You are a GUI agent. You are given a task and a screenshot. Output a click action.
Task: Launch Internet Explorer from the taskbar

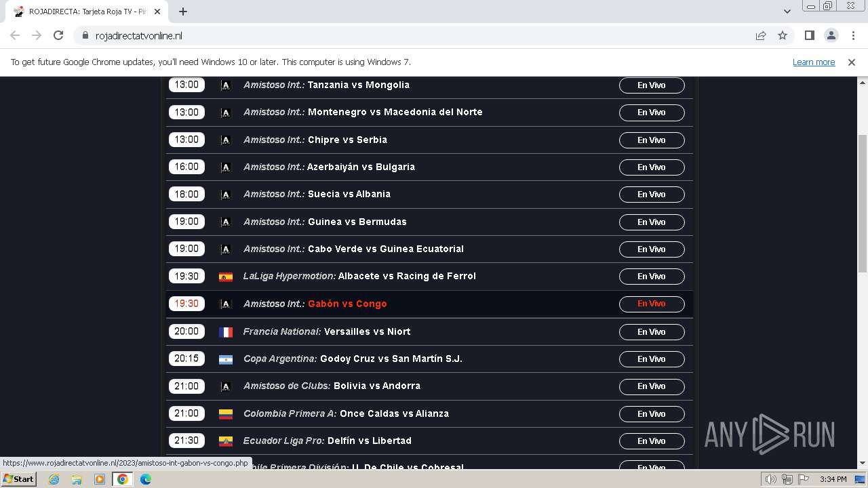click(x=54, y=479)
